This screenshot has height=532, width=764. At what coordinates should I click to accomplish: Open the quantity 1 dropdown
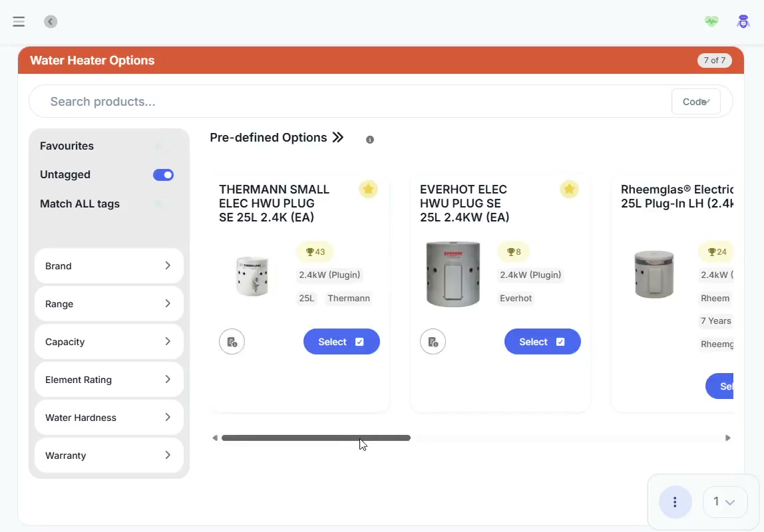click(x=725, y=502)
